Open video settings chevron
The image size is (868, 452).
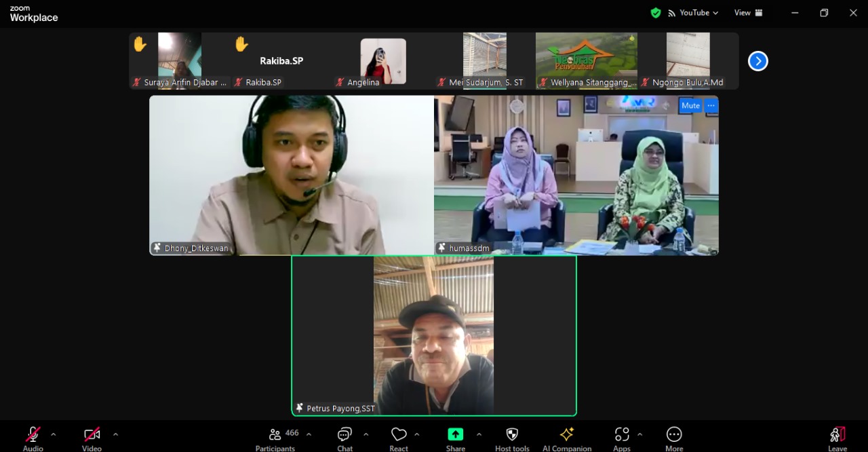[115, 436]
